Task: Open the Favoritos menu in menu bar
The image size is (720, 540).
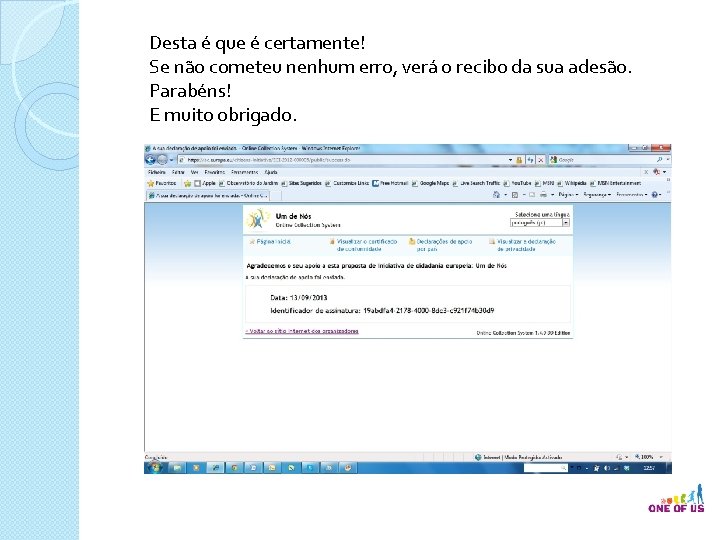Action: [x=214, y=172]
